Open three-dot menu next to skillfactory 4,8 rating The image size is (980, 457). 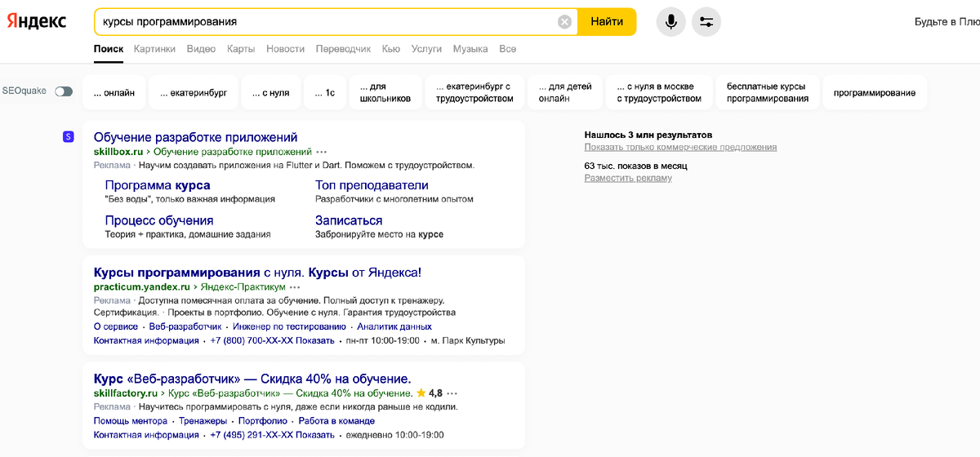pos(452,393)
